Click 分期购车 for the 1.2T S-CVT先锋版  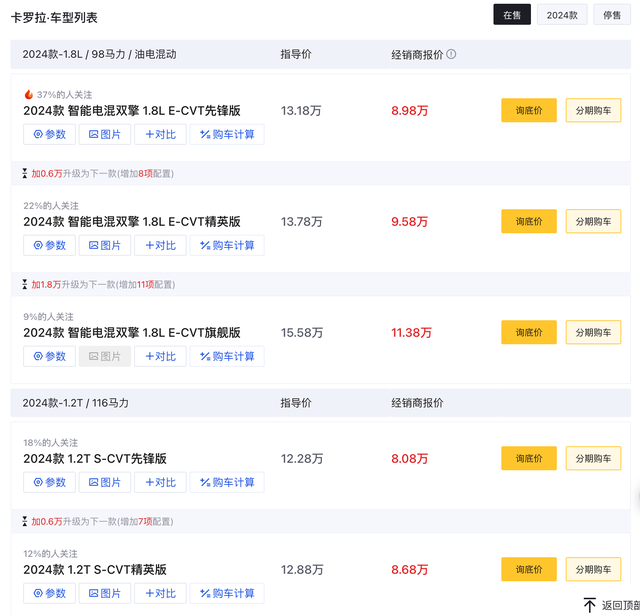point(593,458)
